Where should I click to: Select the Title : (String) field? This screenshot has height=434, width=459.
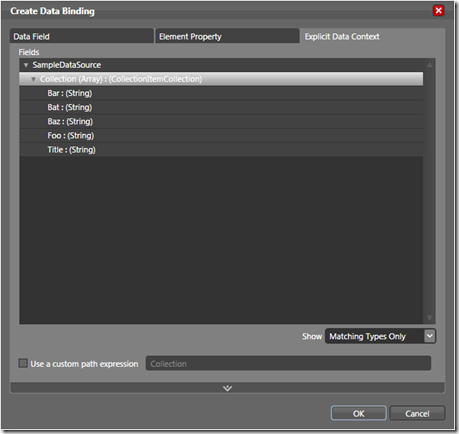(221, 150)
